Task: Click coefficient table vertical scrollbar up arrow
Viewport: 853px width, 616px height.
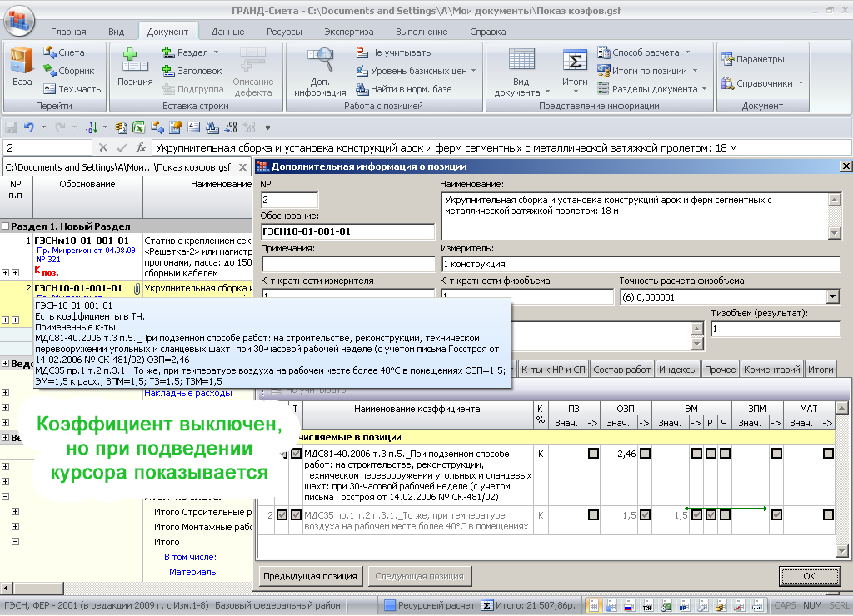Action: 841,407
